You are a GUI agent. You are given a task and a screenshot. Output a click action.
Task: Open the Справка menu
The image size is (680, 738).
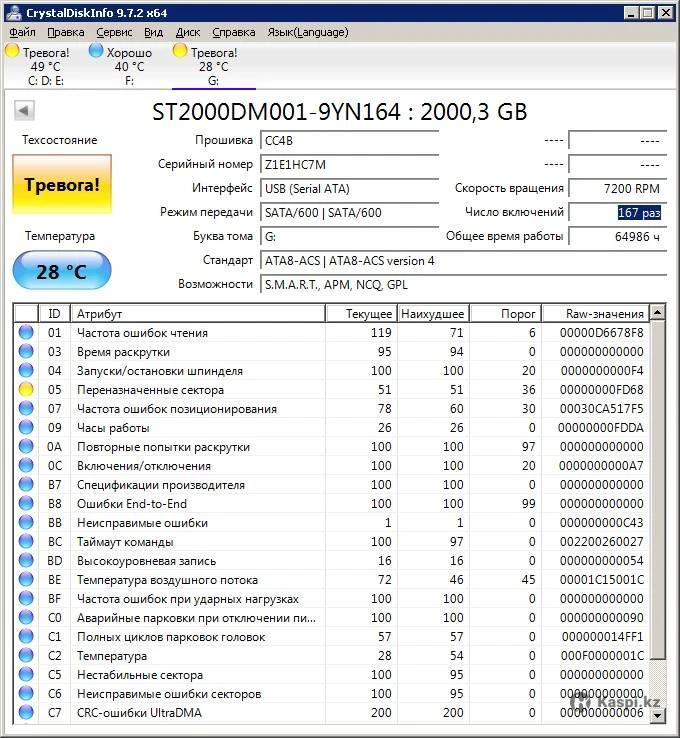pos(233,32)
